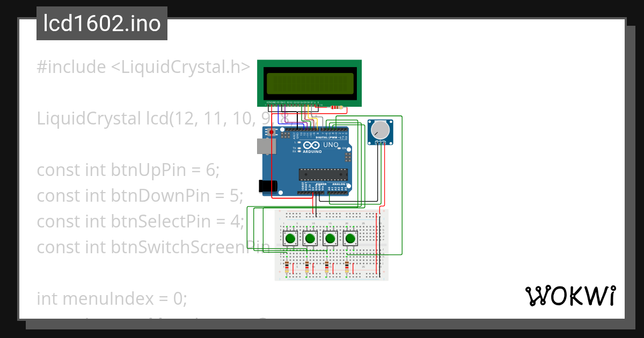
Task: Click the LiquidCrystal.h include line
Action: tap(143, 67)
